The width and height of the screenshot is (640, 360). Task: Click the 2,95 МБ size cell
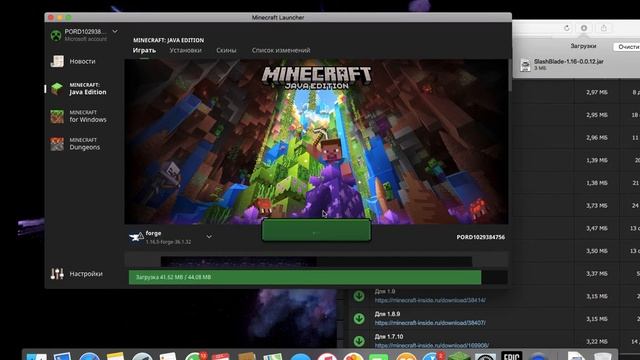597,115
